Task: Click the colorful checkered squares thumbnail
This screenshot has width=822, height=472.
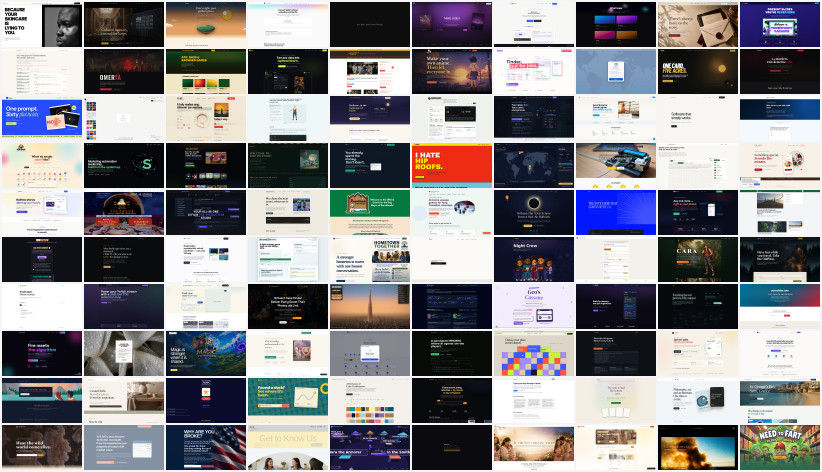Action: click(534, 353)
